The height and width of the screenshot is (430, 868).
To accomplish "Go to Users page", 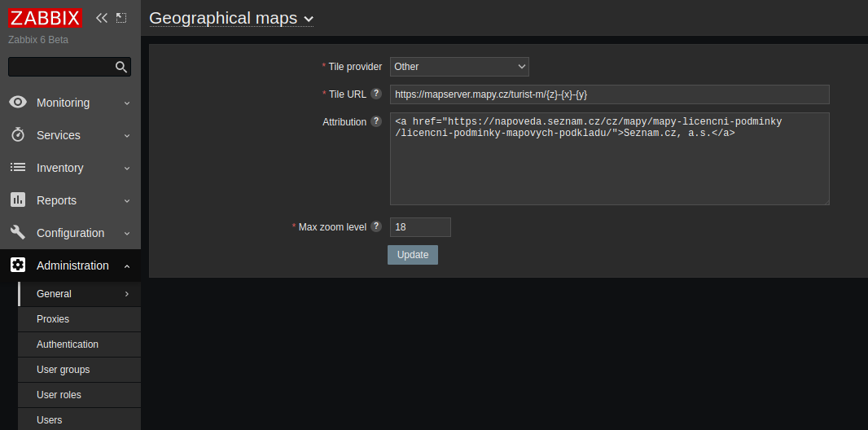I will pos(80,419).
